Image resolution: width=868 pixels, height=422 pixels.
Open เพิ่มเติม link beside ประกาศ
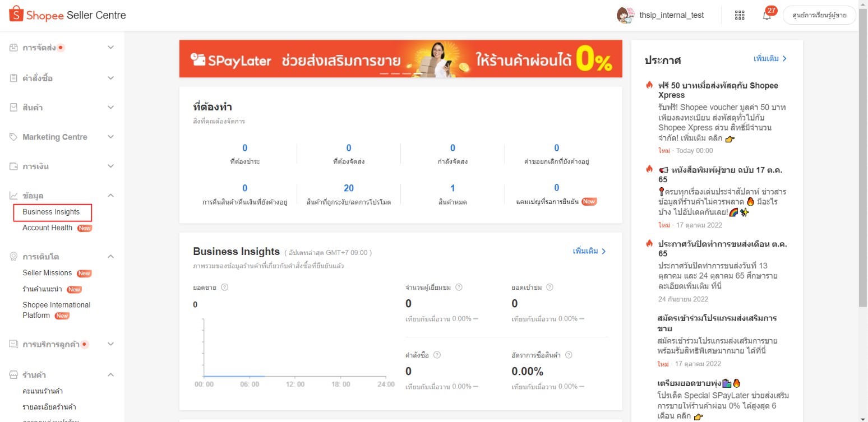pos(770,58)
